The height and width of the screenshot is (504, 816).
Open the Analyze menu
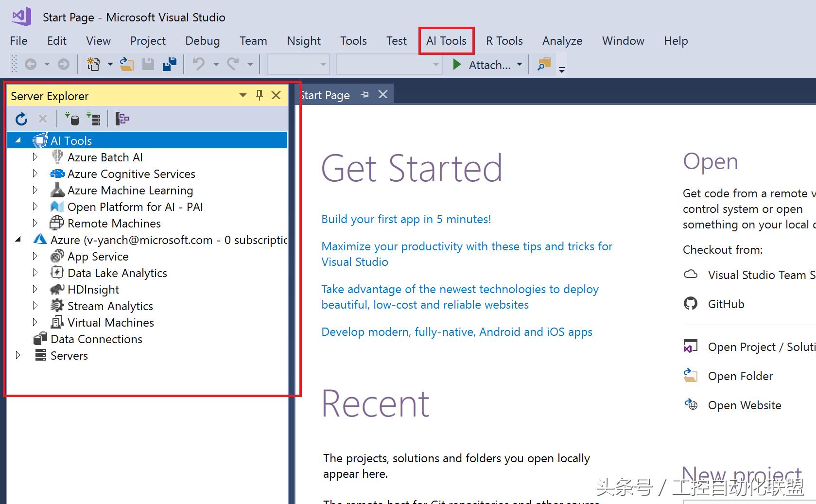coord(562,41)
